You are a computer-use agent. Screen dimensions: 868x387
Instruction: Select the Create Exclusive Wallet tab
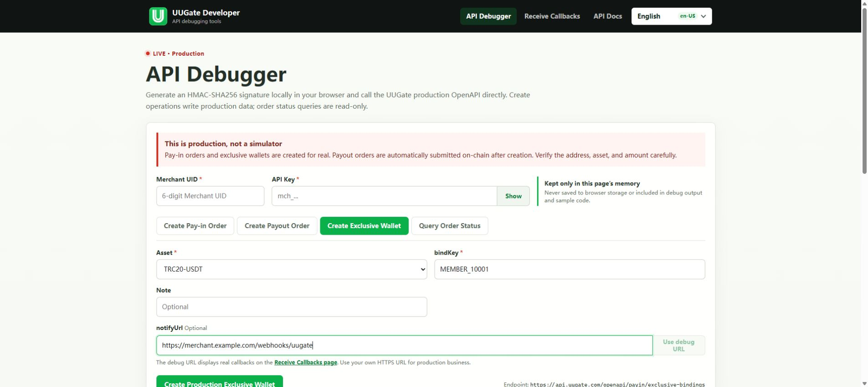tap(364, 226)
